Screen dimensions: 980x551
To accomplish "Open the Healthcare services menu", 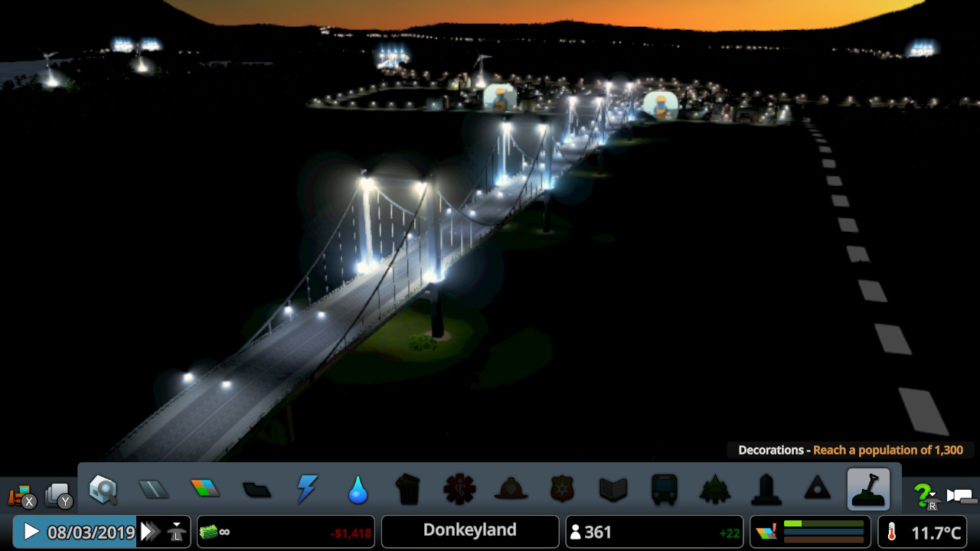I will tap(459, 489).
